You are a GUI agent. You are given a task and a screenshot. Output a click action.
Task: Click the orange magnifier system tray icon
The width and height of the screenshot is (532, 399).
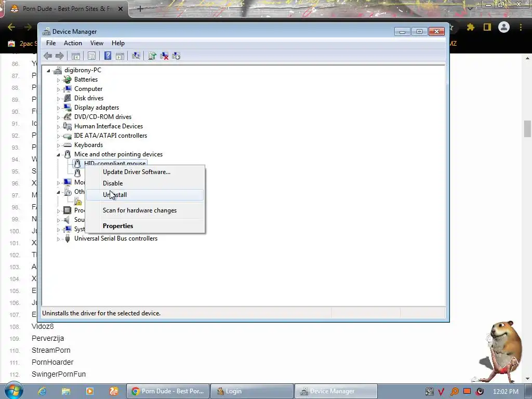(x=454, y=392)
